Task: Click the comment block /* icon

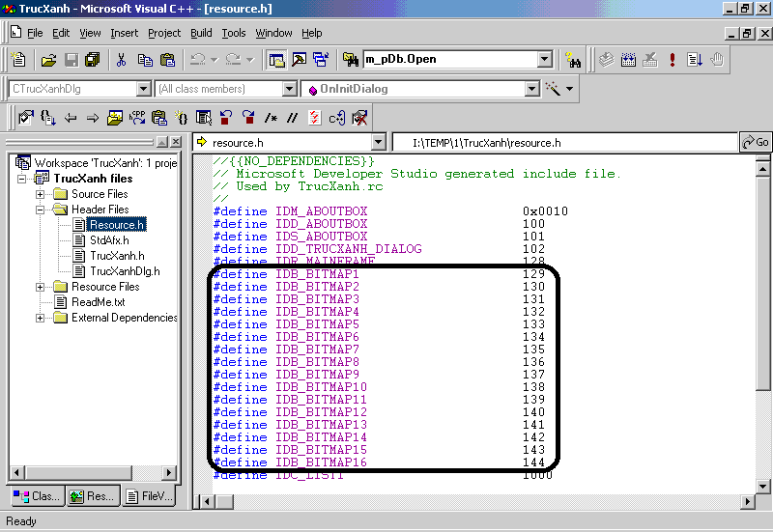Action: pyautogui.click(x=272, y=118)
